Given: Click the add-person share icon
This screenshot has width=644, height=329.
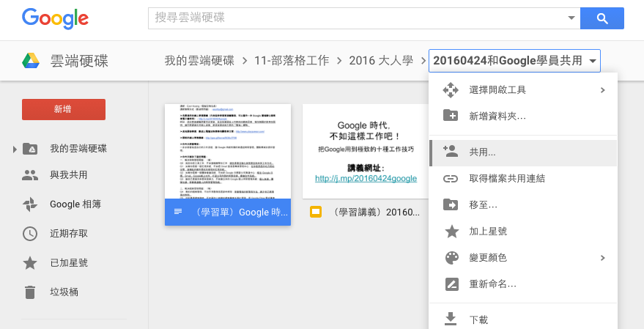Looking at the screenshot, I should [451, 151].
